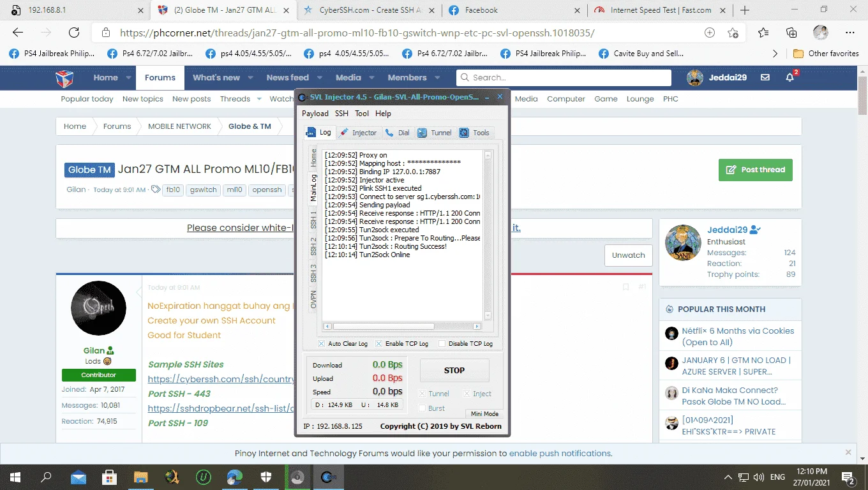Toggle the Burst checkbox
868x490 pixels.
tap(422, 408)
